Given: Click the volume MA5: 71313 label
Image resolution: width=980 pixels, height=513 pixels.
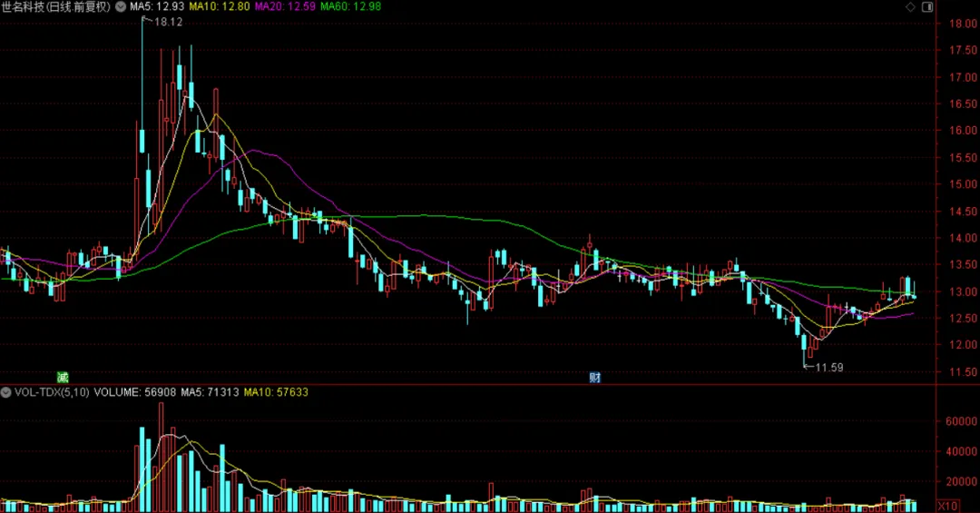Looking at the screenshot, I should [210, 392].
